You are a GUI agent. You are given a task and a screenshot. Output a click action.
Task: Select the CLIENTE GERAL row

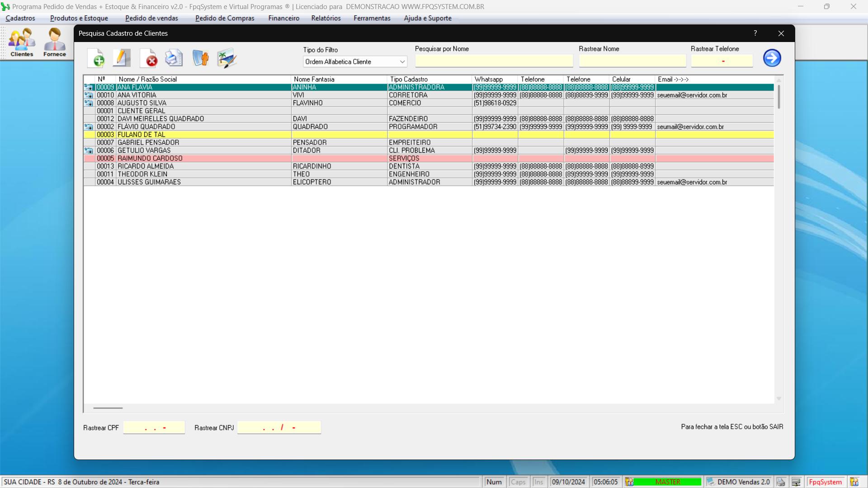[429, 111]
